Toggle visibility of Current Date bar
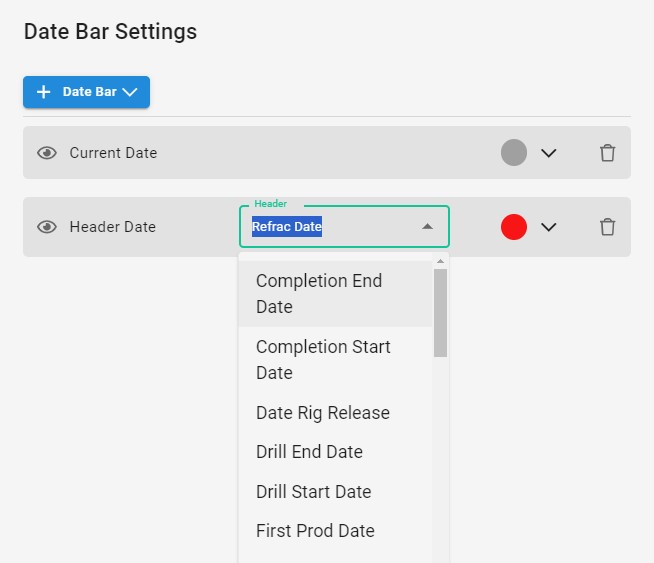The width and height of the screenshot is (654, 563). [x=47, y=153]
